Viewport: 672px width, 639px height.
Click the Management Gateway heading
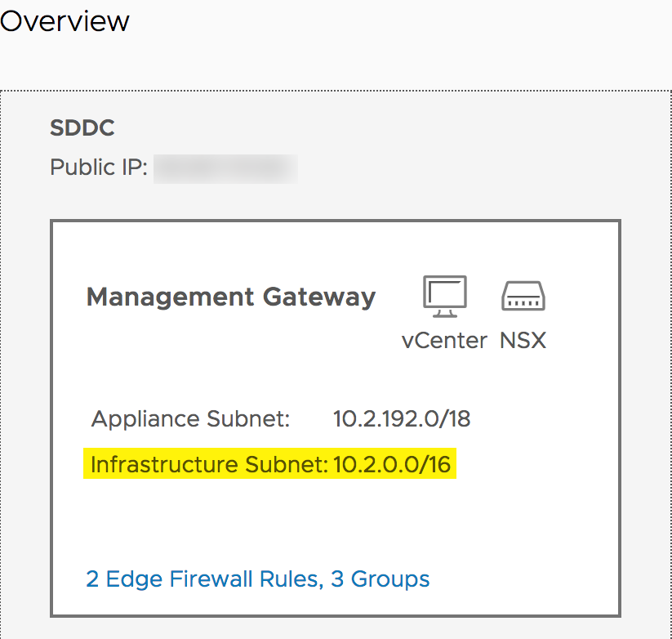click(231, 297)
